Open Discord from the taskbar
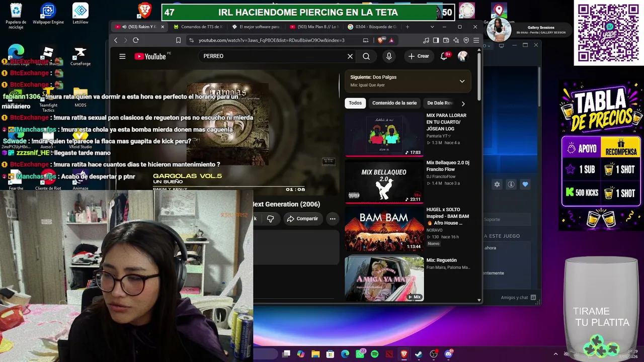 click(x=449, y=354)
